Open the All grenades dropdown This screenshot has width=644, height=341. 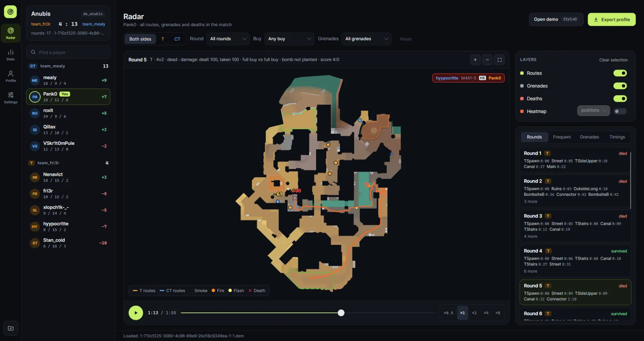pyautogui.click(x=366, y=39)
